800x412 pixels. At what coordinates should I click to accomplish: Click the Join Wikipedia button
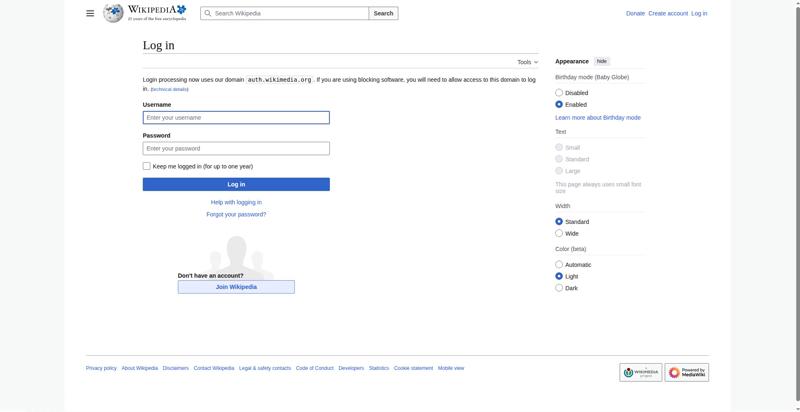pyautogui.click(x=236, y=287)
